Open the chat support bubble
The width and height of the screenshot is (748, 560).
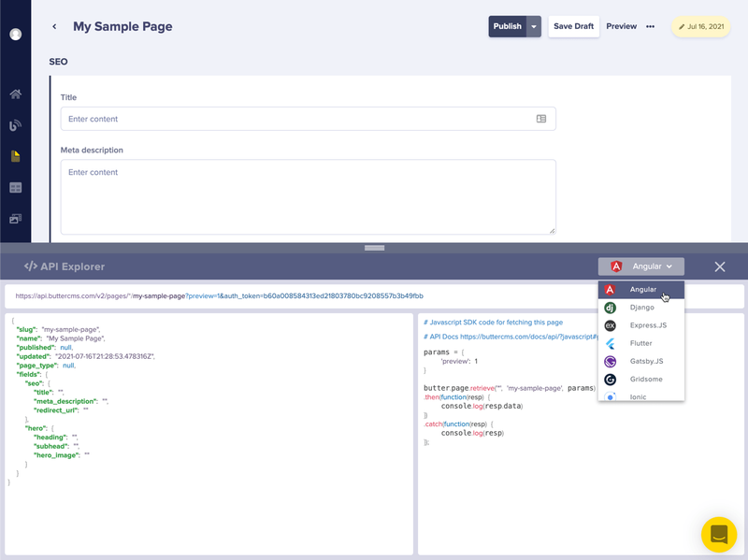click(719, 534)
